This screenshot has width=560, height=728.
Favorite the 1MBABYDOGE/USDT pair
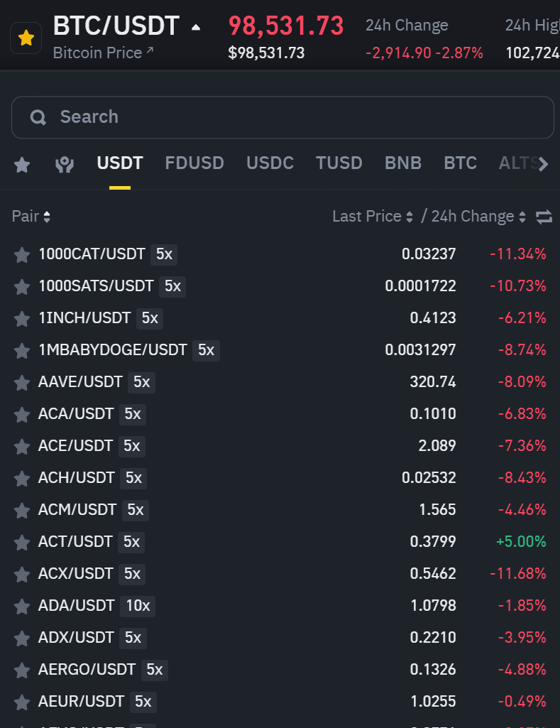click(22, 351)
